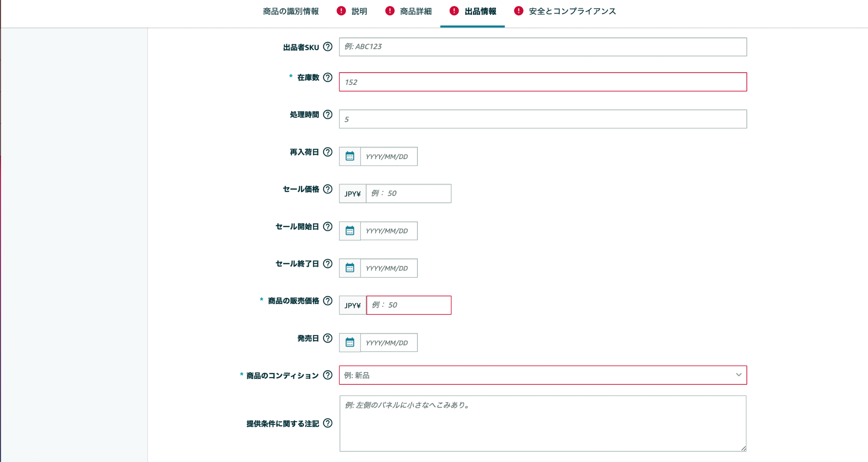The width and height of the screenshot is (868, 462).
Task: Open calendar picker for 再入荷日
Action: click(350, 156)
